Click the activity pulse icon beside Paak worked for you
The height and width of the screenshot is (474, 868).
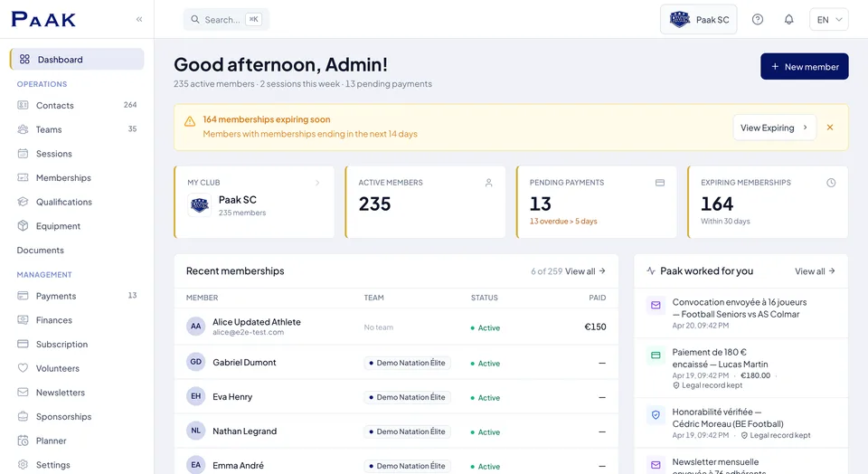point(651,270)
